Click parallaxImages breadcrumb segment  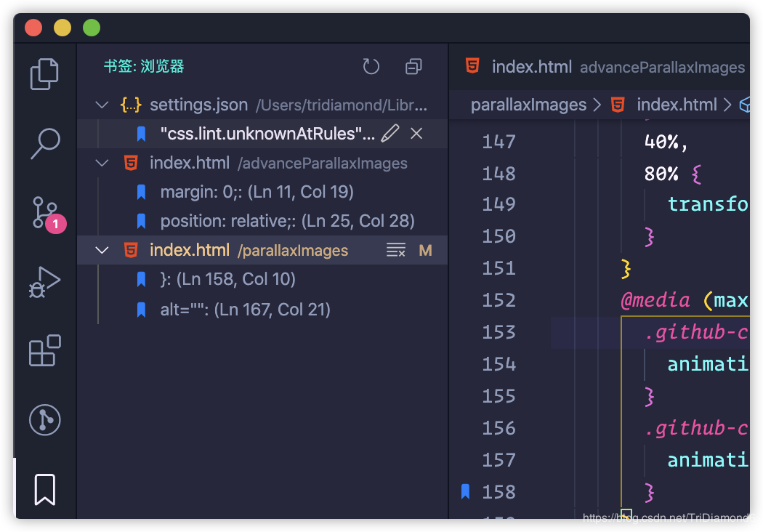(x=528, y=105)
